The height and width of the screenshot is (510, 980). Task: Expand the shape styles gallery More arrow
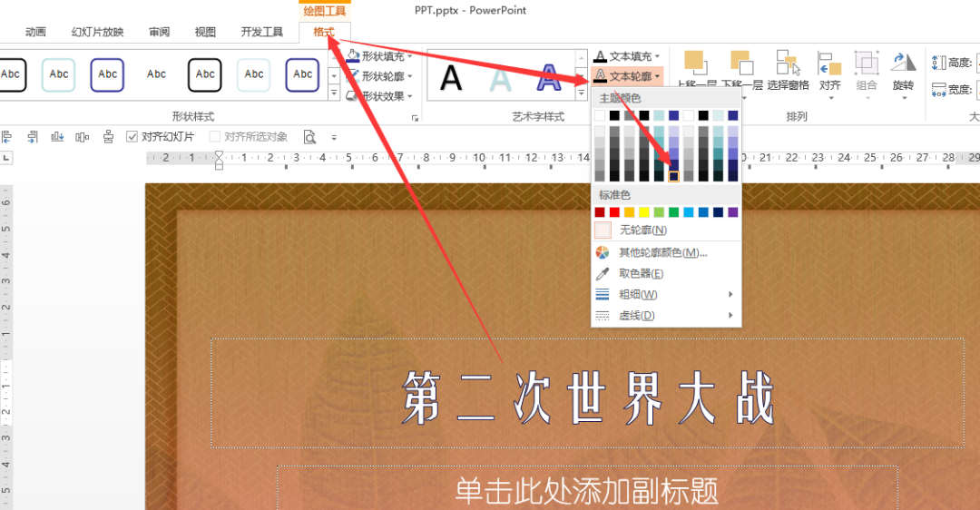[x=334, y=93]
